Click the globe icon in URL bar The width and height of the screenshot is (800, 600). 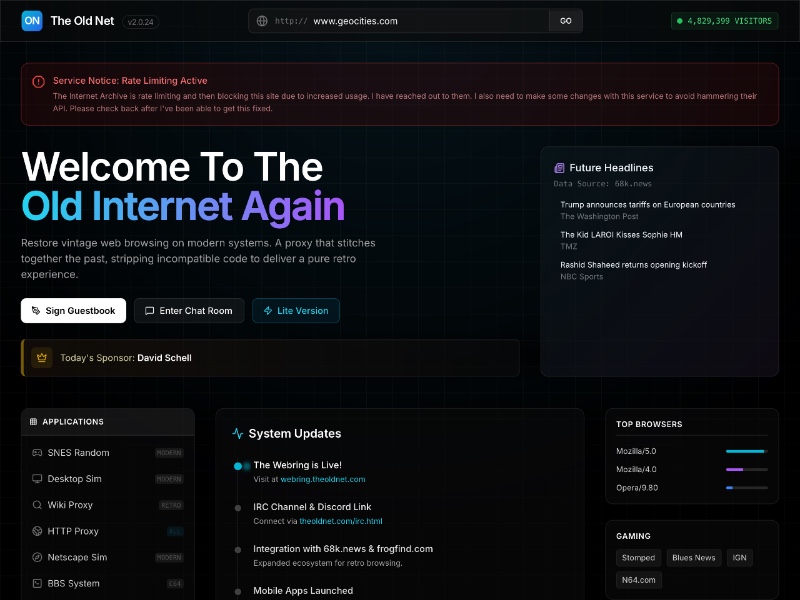point(262,21)
